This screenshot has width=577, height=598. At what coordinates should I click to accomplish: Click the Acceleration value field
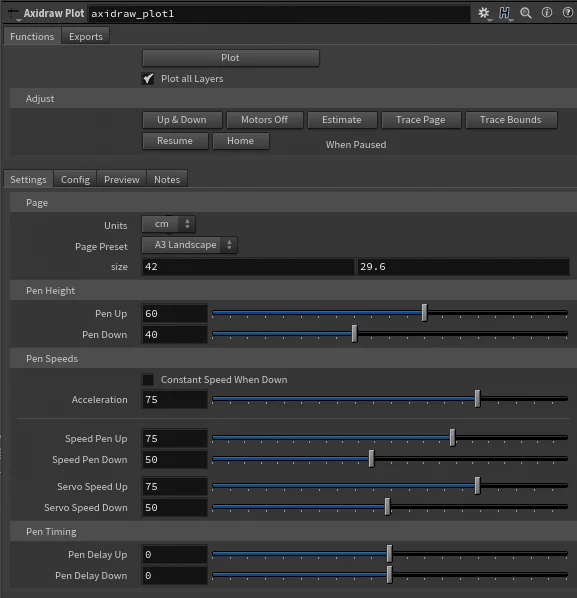(x=175, y=400)
